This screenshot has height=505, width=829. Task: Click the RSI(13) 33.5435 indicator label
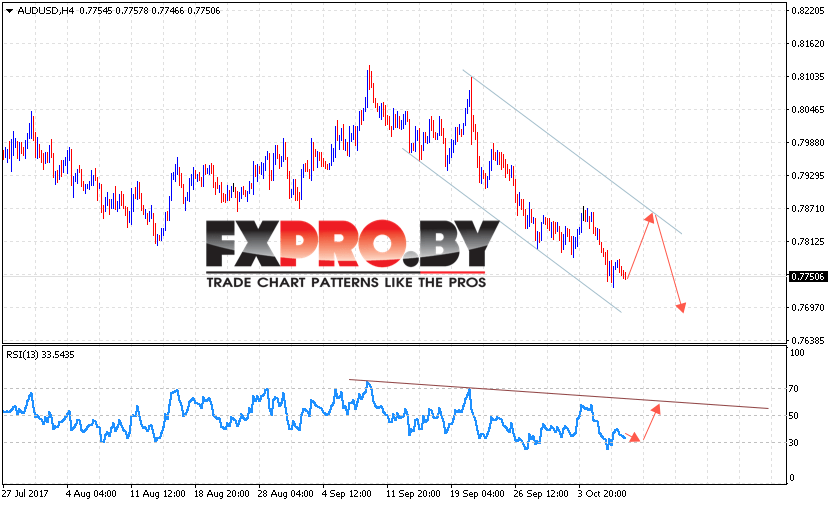point(40,355)
